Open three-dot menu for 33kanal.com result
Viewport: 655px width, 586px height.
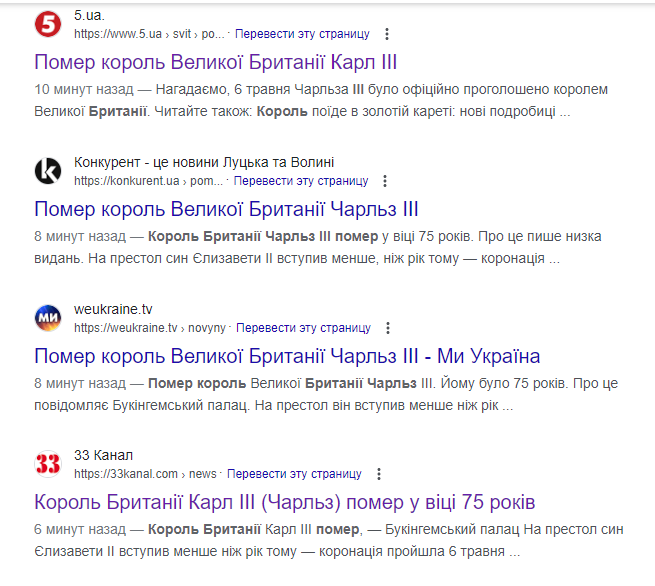pos(378,474)
